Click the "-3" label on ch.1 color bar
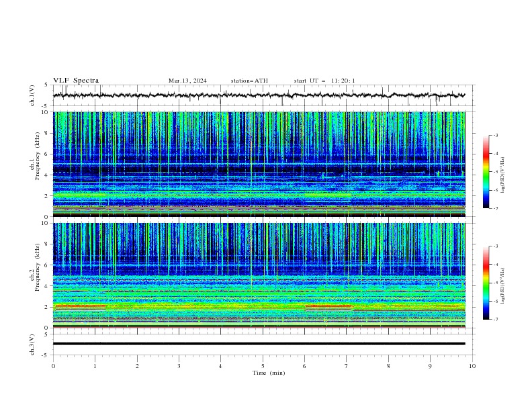The height and width of the screenshot is (411, 532). [x=496, y=135]
